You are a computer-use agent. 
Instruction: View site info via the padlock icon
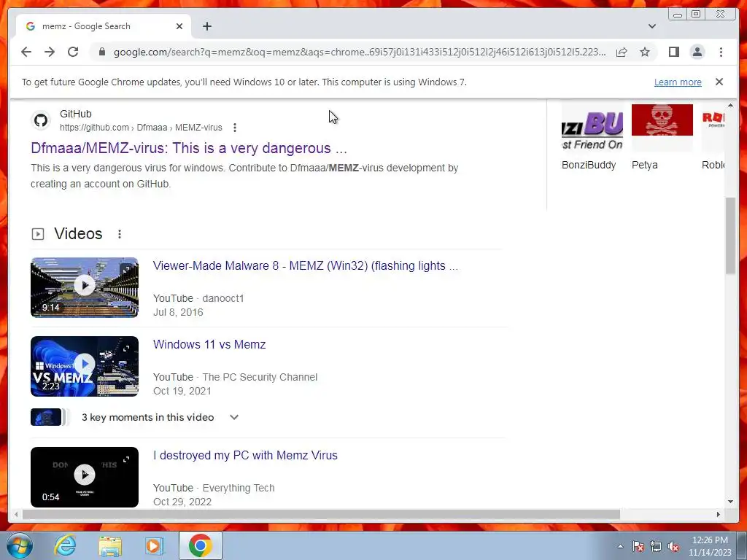click(102, 52)
